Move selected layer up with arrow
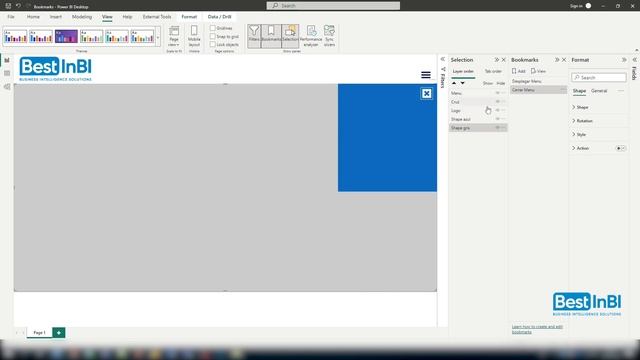 tap(454, 83)
